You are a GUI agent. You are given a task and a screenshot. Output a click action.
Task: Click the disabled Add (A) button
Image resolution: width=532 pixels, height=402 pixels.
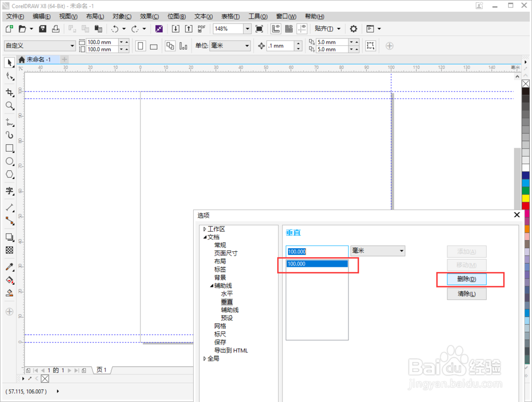467,252
